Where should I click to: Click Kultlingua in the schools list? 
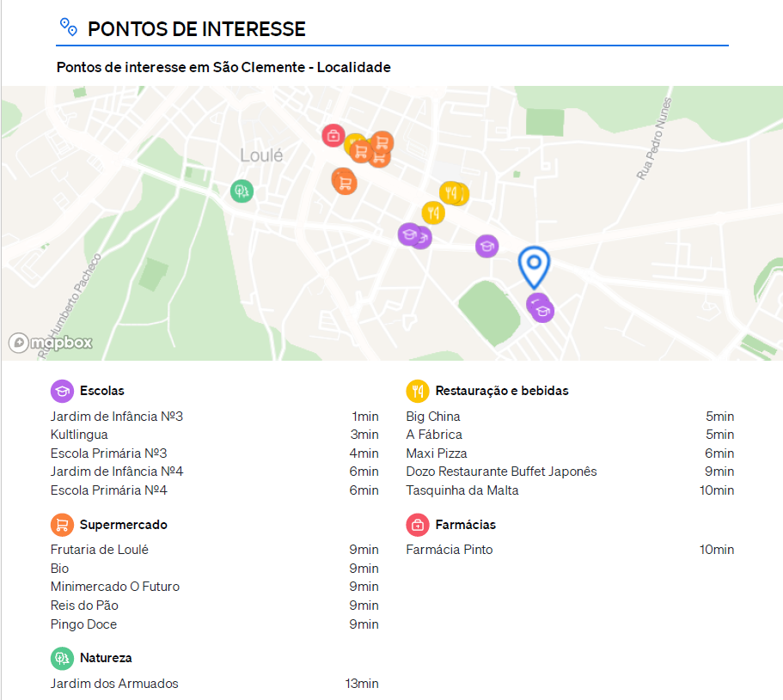(x=79, y=435)
